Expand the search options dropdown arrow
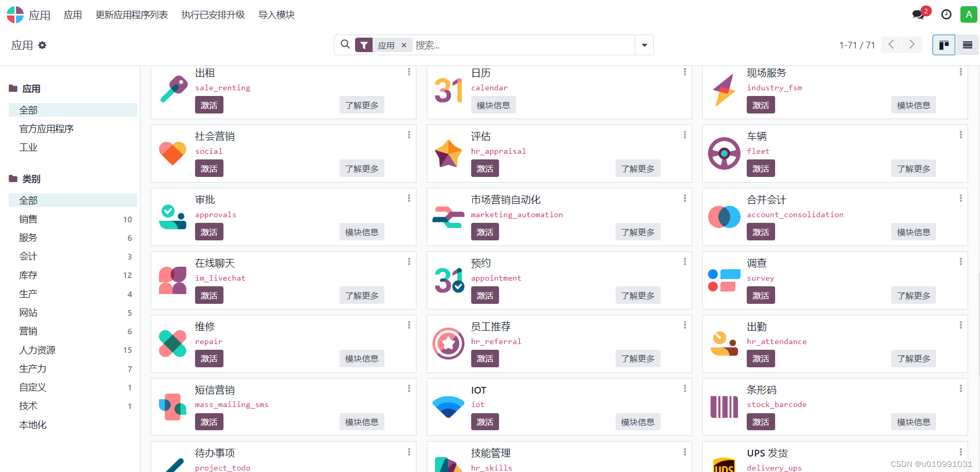 645,45
